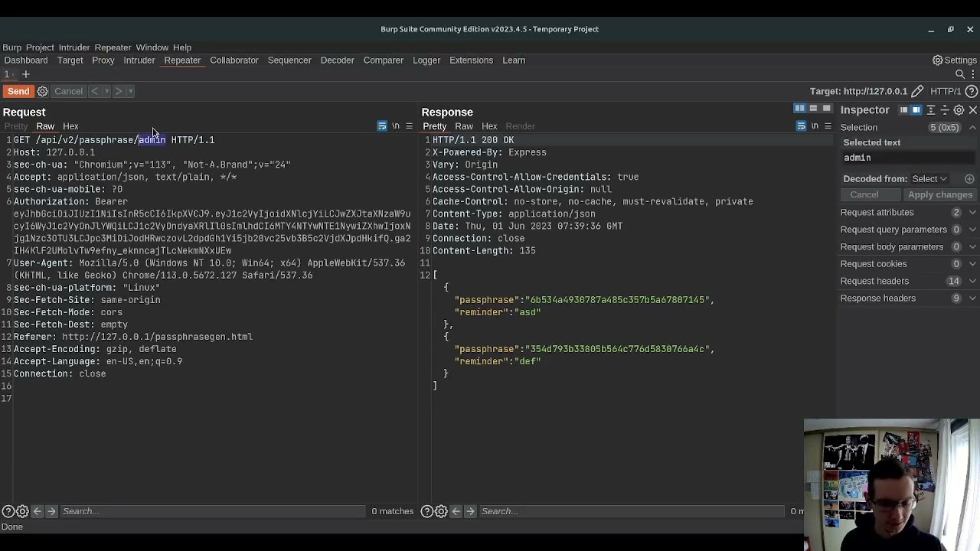Switch to the Proxy tab
Screen dimensions: 980x551
pos(103,60)
